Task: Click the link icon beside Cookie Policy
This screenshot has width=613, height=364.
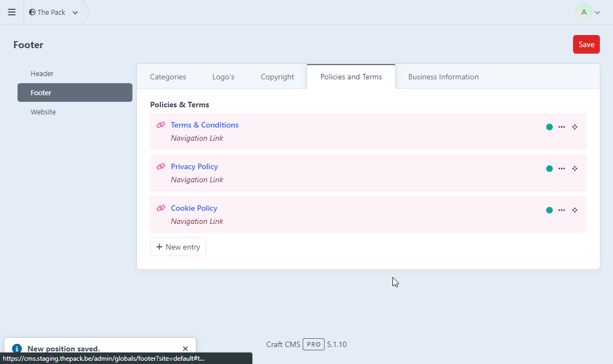Action: [161, 208]
